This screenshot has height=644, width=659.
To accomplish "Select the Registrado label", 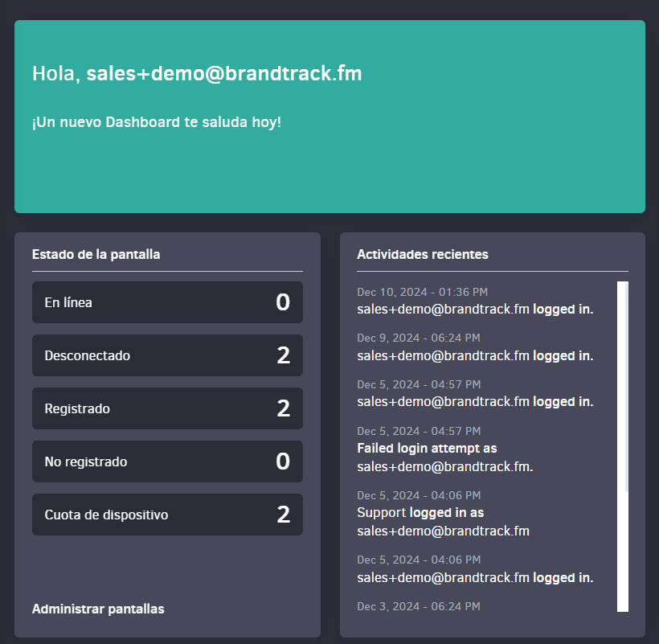I will (77, 408).
